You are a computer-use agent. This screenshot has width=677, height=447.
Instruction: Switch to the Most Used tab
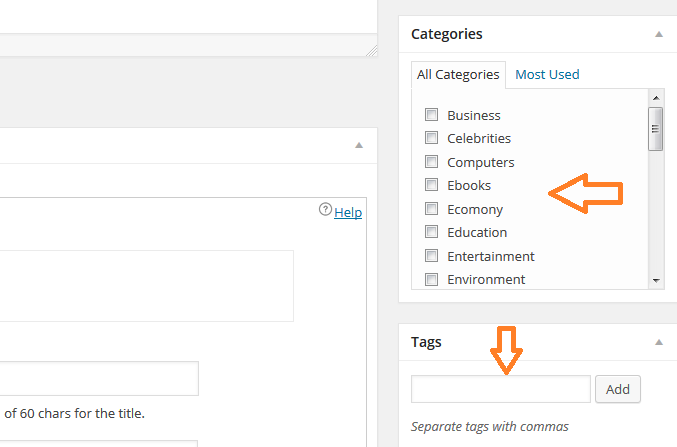tap(547, 74)
